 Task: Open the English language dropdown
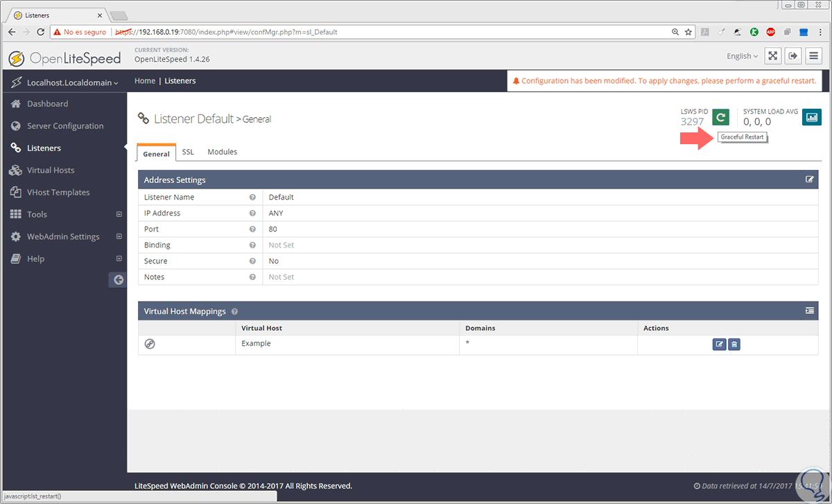pos(742,56)
